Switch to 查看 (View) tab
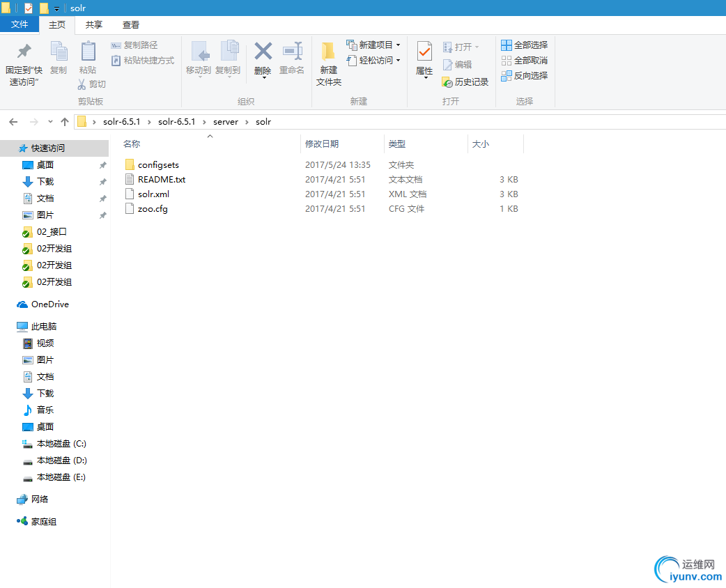The height and width of the screenshot is (588, 726). pyautogui.click(x=131, y=24)
